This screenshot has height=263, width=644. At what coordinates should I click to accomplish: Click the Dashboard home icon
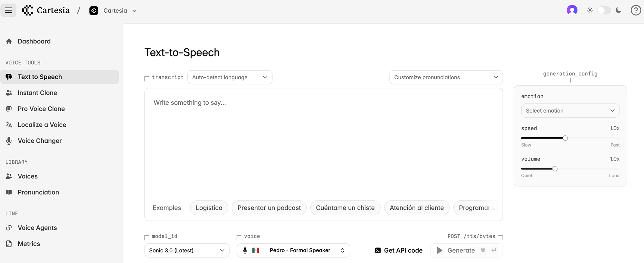coord(9,41)
